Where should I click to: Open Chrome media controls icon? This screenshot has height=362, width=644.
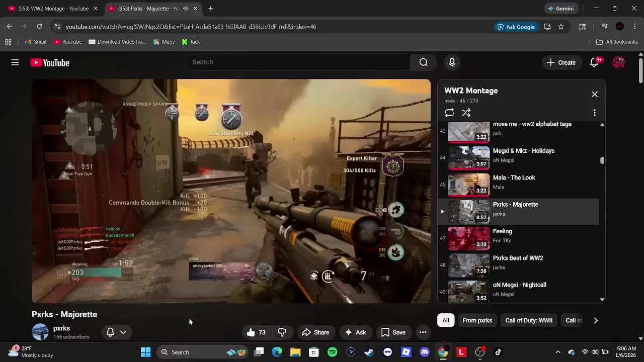(x=605, y=27)
